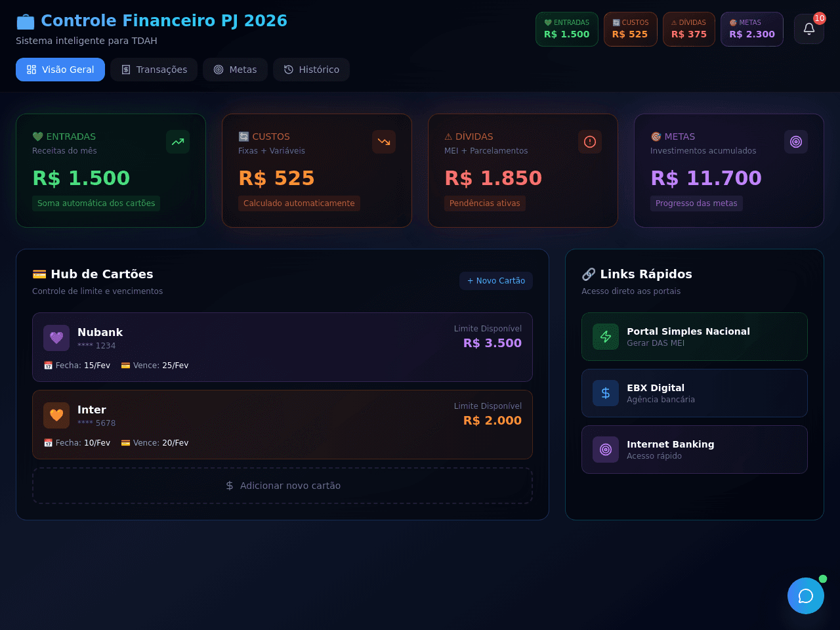Click the header Entradas R$ 1.500 chip
840x630 pixels.
tap(567, 29)
